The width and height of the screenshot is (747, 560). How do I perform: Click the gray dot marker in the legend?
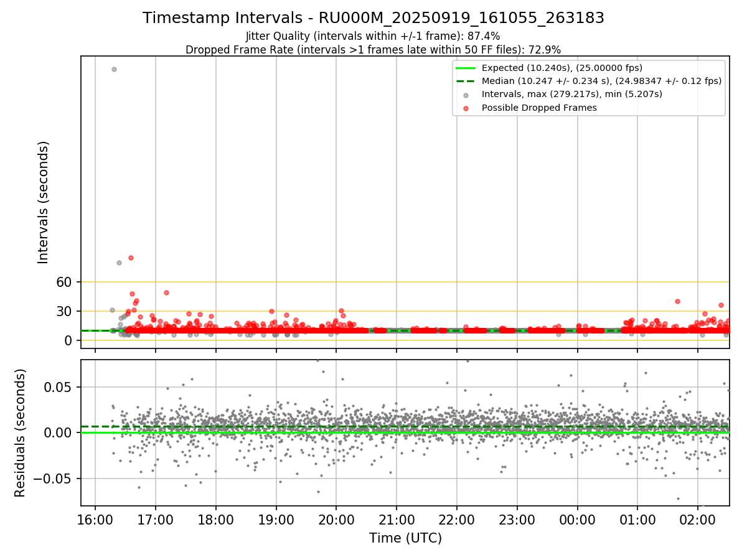(x=466, y=95)
